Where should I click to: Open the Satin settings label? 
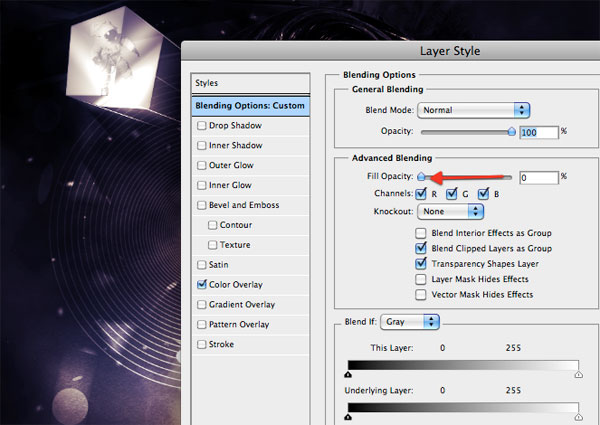coord(218,265)
